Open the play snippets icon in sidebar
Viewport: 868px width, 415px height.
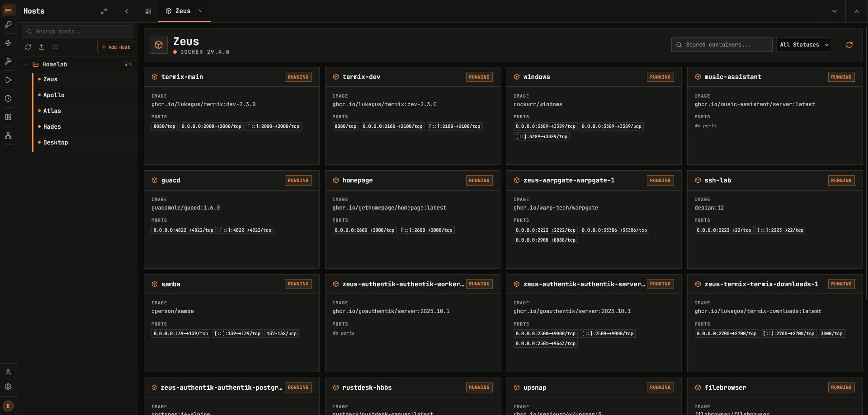(x=8, y=80)
